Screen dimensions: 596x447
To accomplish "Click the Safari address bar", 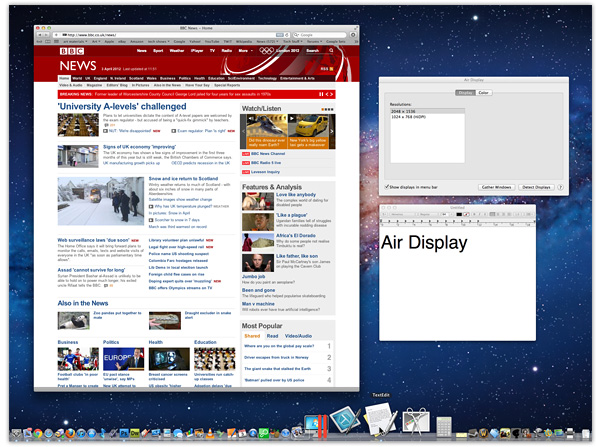I will 171,35.
